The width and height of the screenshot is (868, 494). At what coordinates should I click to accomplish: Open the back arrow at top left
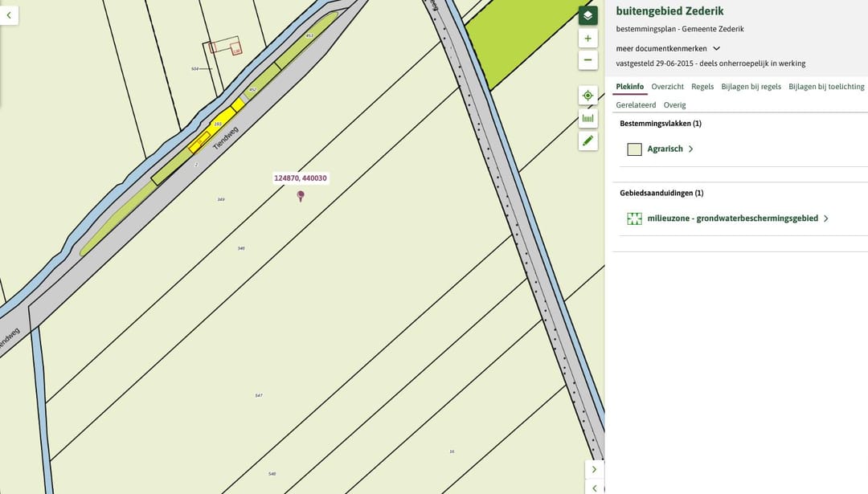[8, 14]
